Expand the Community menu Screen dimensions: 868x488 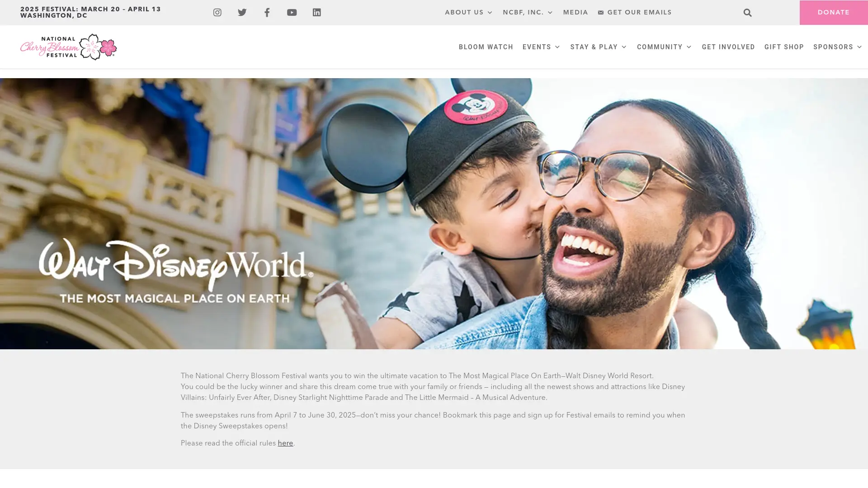[x=665, y=47]
